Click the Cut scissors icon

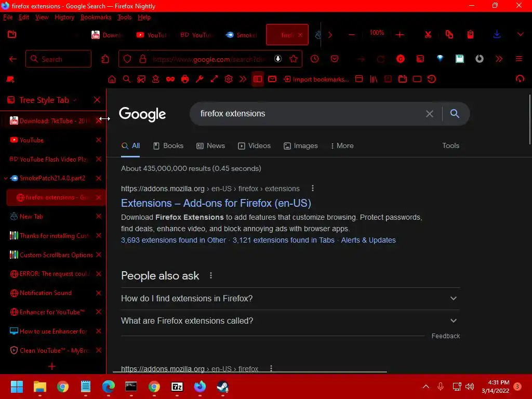pyautogui.click(x=428, y=35)
